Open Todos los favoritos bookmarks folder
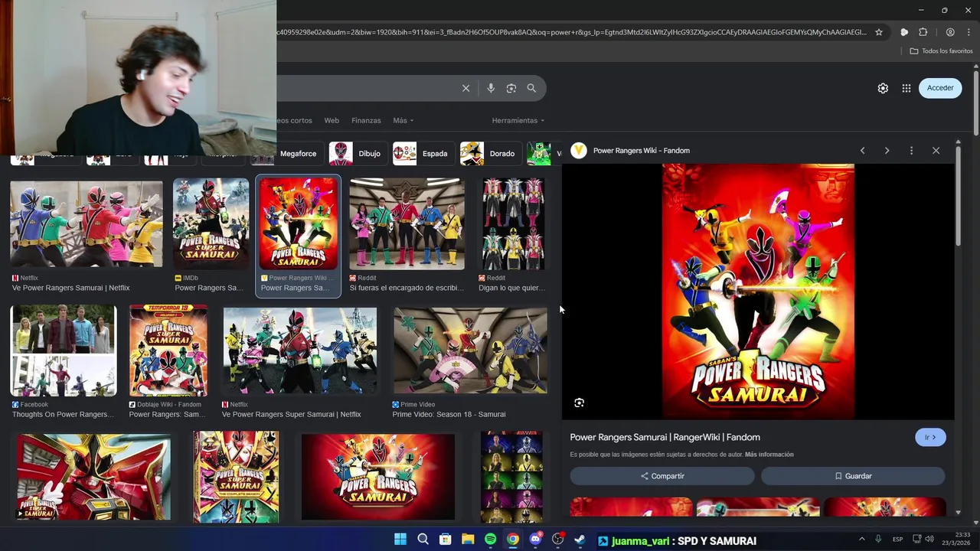The width and height of the screenshot is (980, 551). pos(941,51)
